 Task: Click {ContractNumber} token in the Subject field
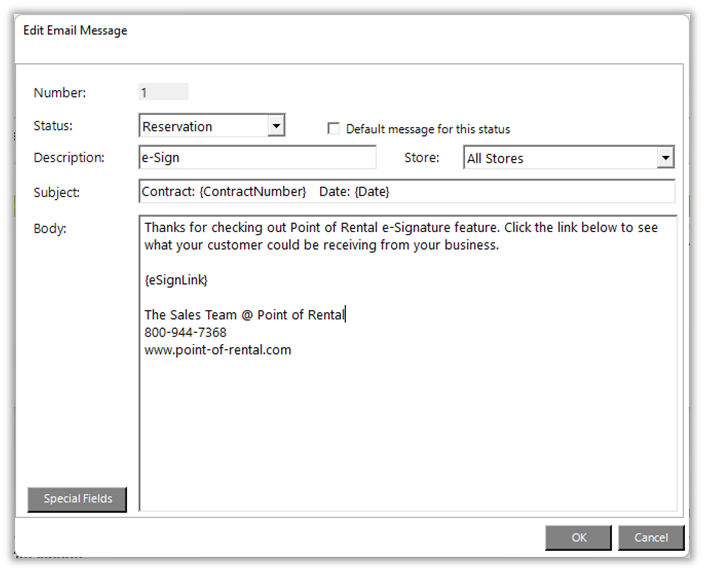252,191
